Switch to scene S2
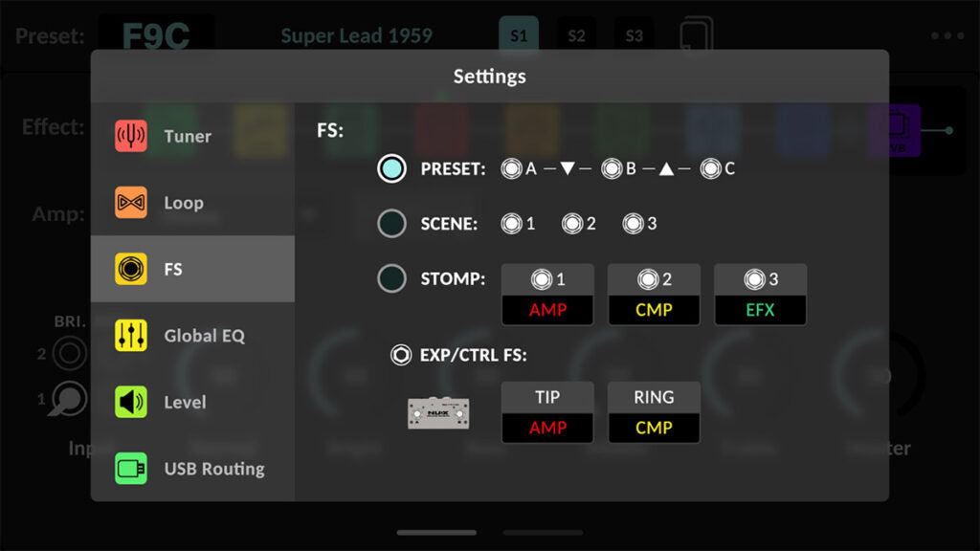The height and width of the screenshot is (551, 980). pos(577,34)
